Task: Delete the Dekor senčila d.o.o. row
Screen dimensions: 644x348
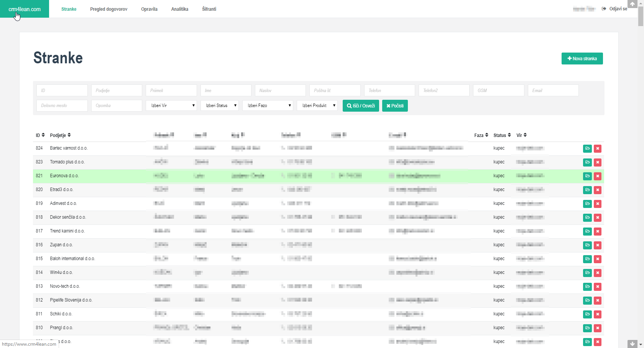Action: pyautogui.click(x=597, y=218)
